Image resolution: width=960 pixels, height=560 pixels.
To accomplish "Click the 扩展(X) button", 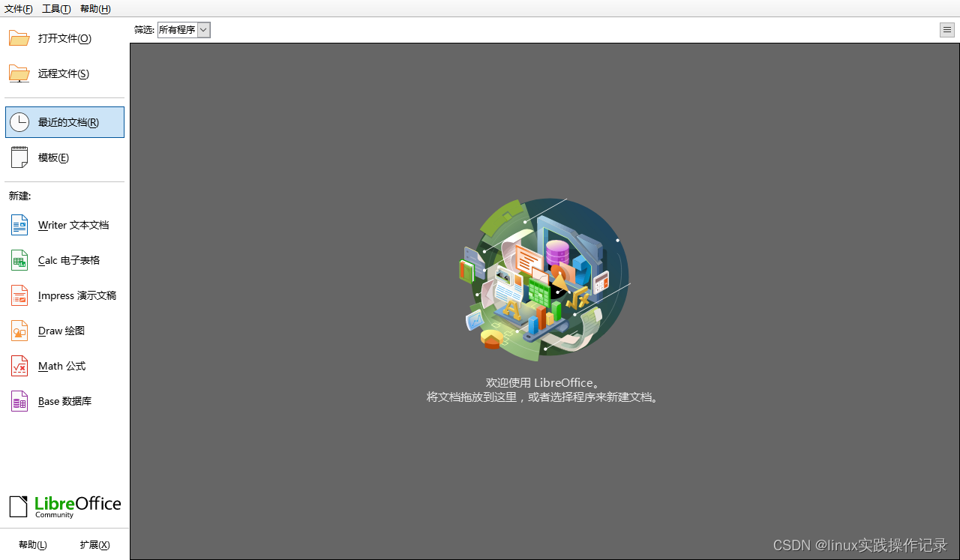I will click(95, 545).
